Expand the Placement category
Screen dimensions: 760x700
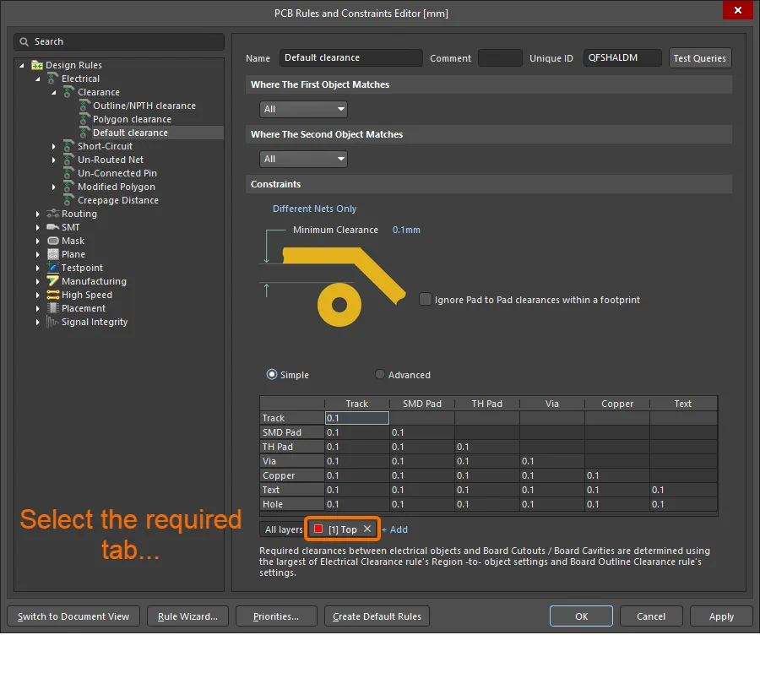tap(38, 308)
